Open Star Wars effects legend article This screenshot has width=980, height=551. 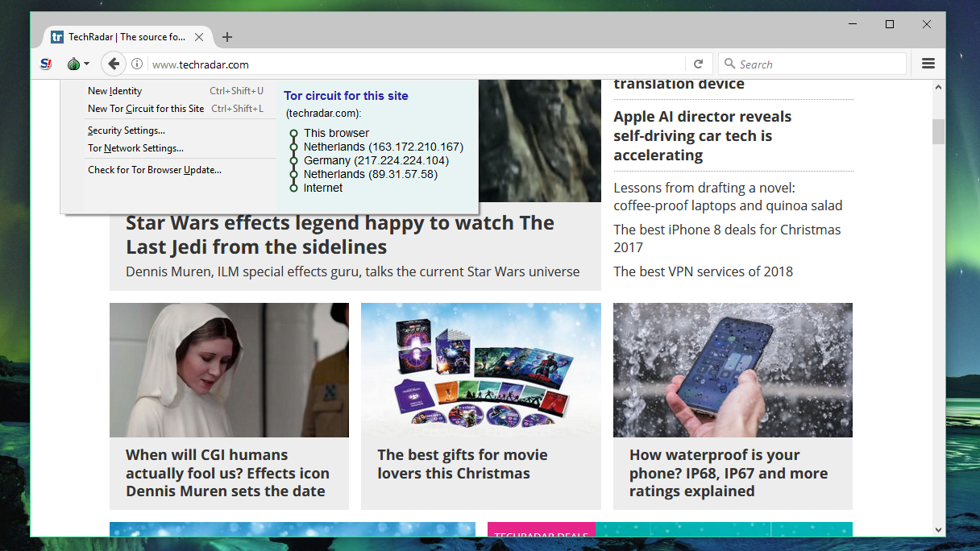340,235
